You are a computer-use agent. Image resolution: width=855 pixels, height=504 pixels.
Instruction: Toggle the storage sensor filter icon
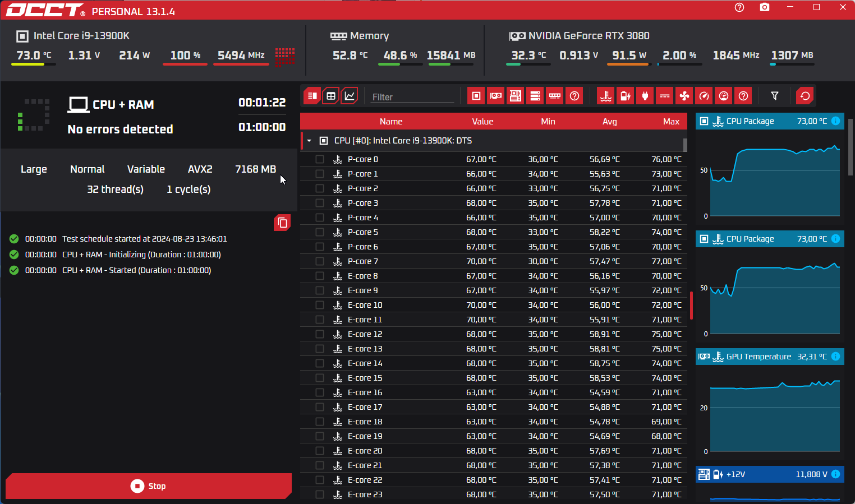click(x=535, y=96)
